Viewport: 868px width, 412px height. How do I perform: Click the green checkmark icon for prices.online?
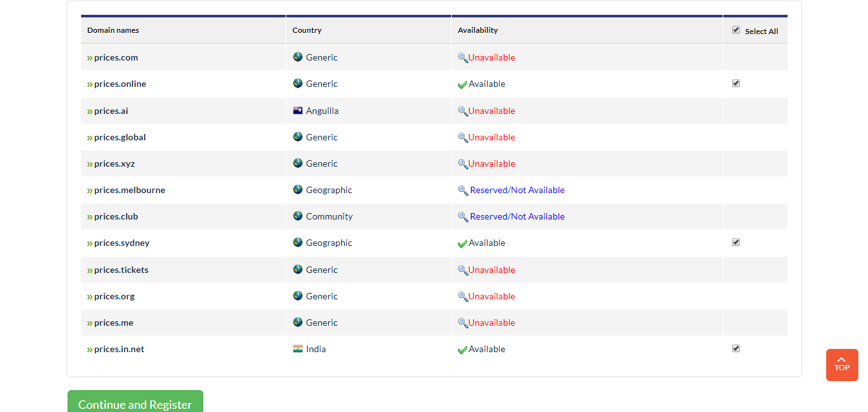tap(462, 84)
